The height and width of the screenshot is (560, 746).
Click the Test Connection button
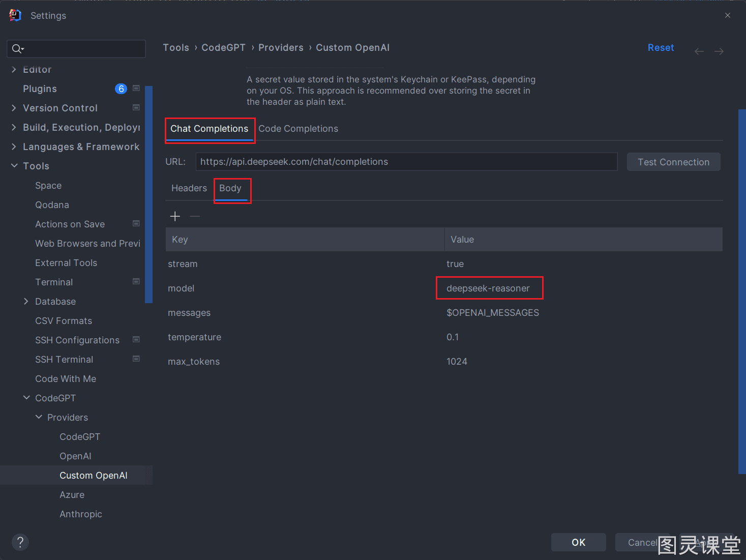coord(673,162)
